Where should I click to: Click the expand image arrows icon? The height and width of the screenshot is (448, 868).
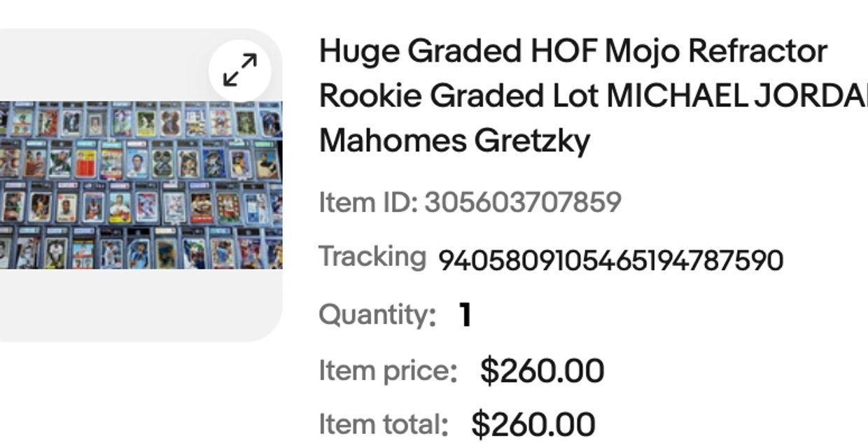240,71
